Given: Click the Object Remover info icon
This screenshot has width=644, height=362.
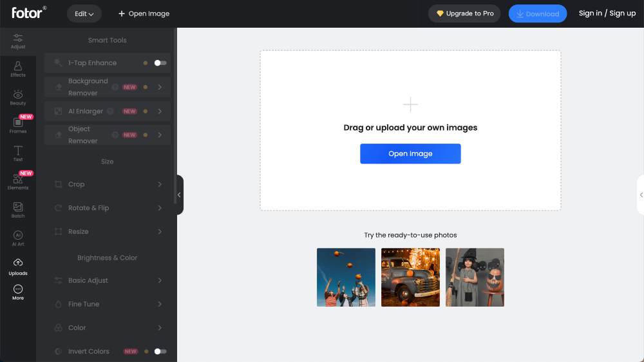Looking at the screenshot, I should tap(115, 135).
